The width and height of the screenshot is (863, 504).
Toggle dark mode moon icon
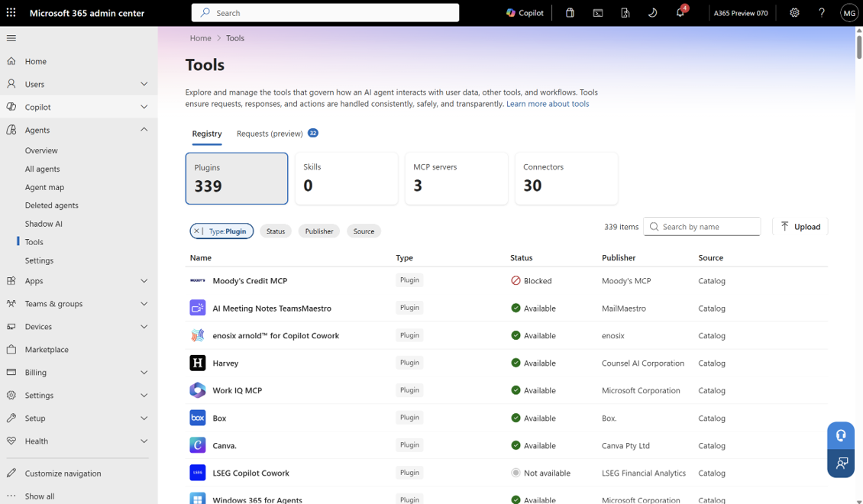point(652,13)
